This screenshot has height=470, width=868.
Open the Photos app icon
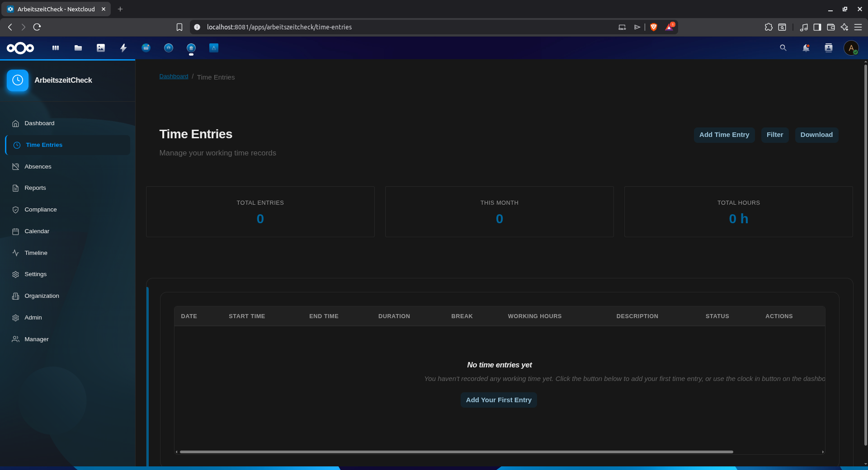(x=100, y=48)
